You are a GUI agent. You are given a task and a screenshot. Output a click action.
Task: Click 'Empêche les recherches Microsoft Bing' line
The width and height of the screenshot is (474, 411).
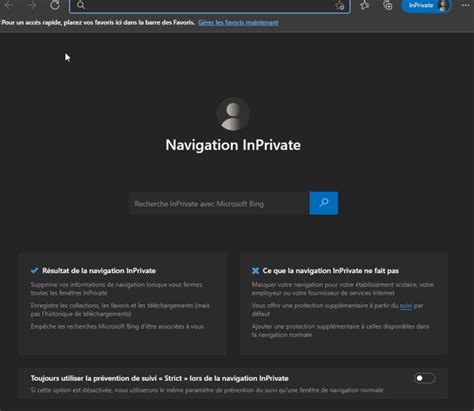click(x=117, y=326)
